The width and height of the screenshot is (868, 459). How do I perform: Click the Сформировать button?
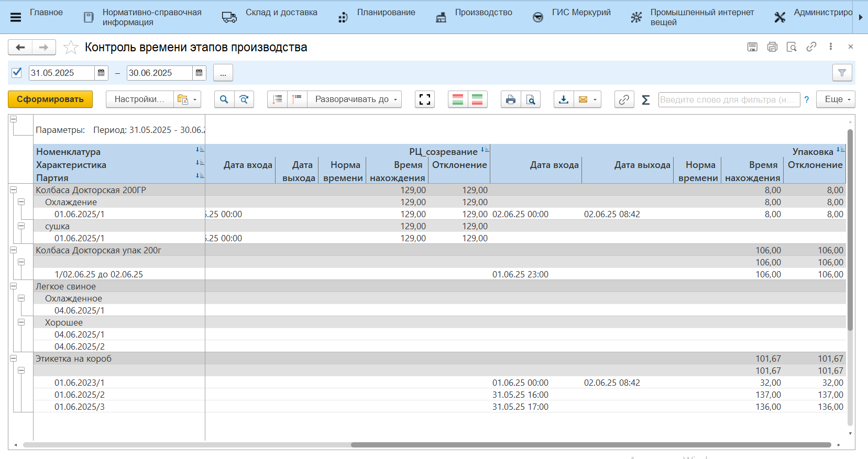pyautogui.click(x=50, y=99)
